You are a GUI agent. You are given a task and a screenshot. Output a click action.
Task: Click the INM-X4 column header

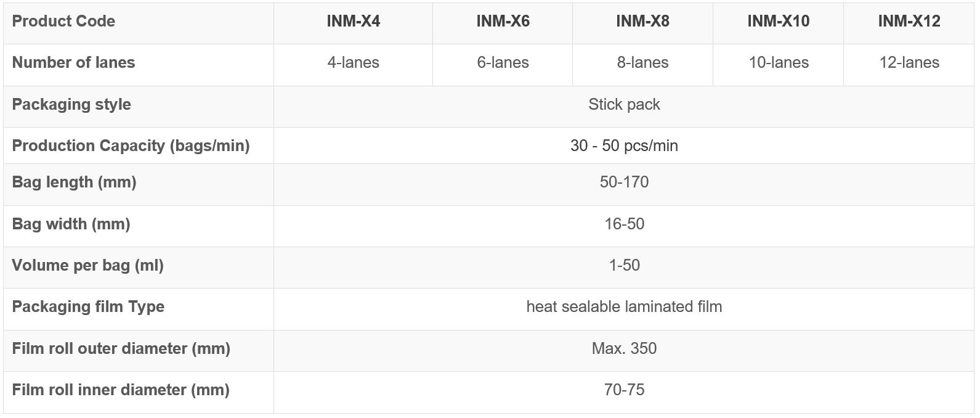point(353,22)
